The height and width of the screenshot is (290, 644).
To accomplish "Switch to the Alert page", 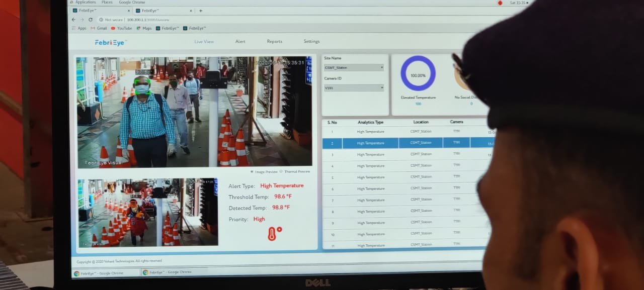I will [x=240, y=42].
